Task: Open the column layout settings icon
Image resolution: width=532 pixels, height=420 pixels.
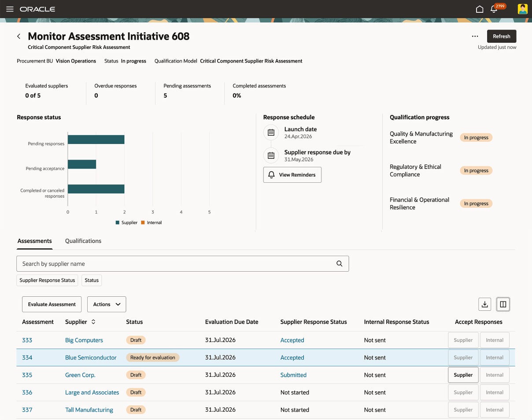Action: pyautogui.click(x=503, y=304)
